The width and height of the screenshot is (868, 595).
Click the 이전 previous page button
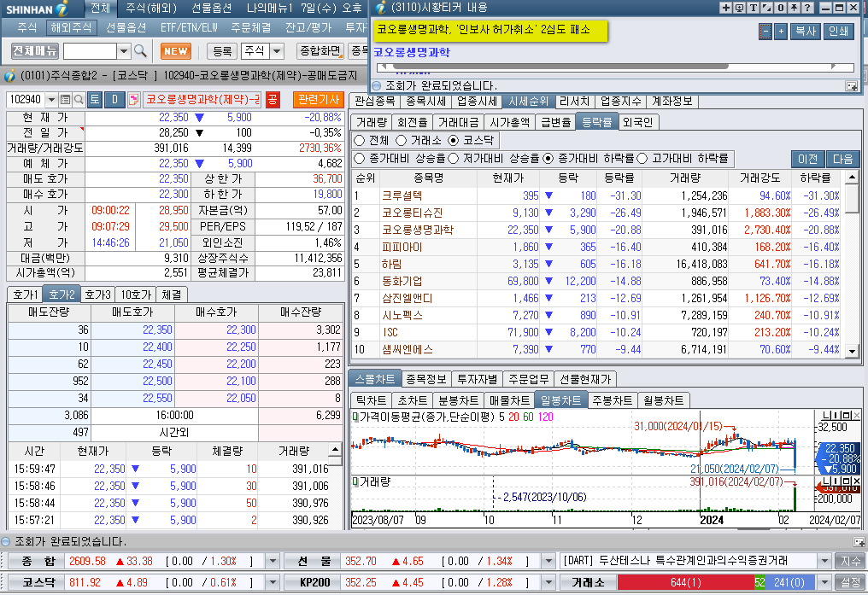(x=807, y=160)
